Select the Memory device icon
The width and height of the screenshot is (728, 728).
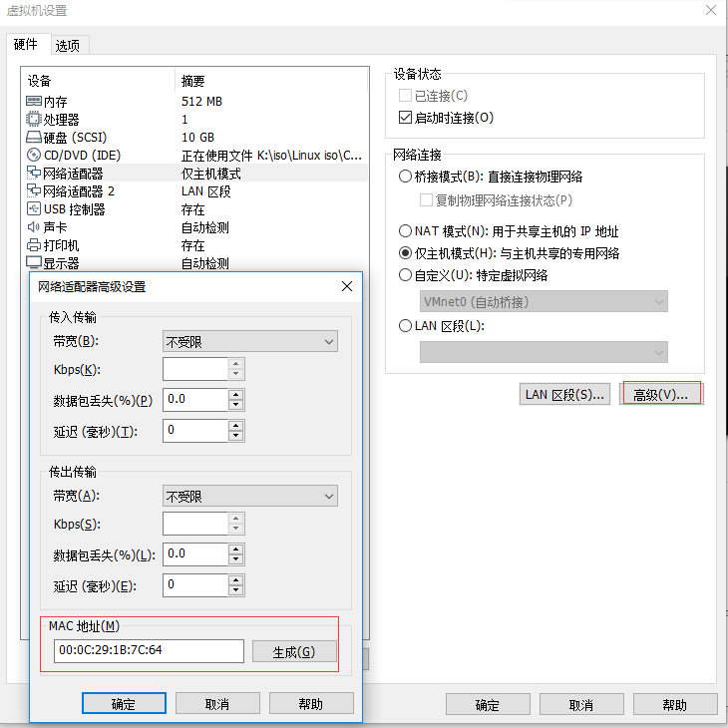click(34, 101)
